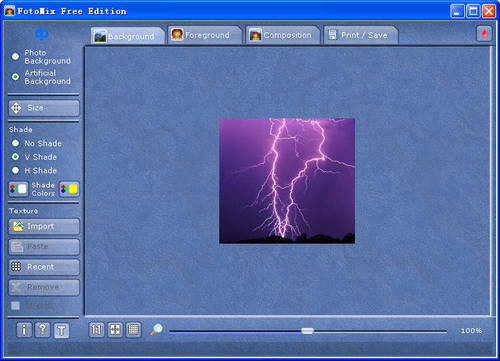Click the zoom slider handle
Screen dimensions: 500x361
pyautogui.click(x=307, y=331)
